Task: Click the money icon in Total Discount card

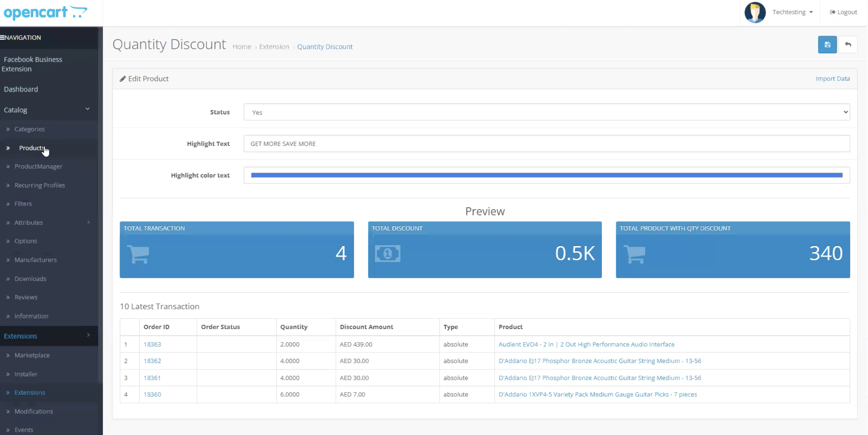Action: pos(387,254)
